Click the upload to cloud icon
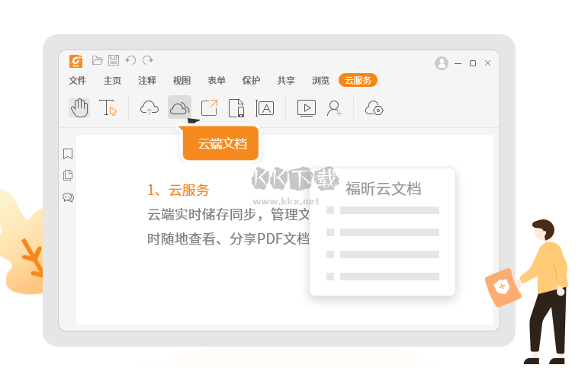Image resolution: width=588 pixels, height=368 pixels. point(149,108)
